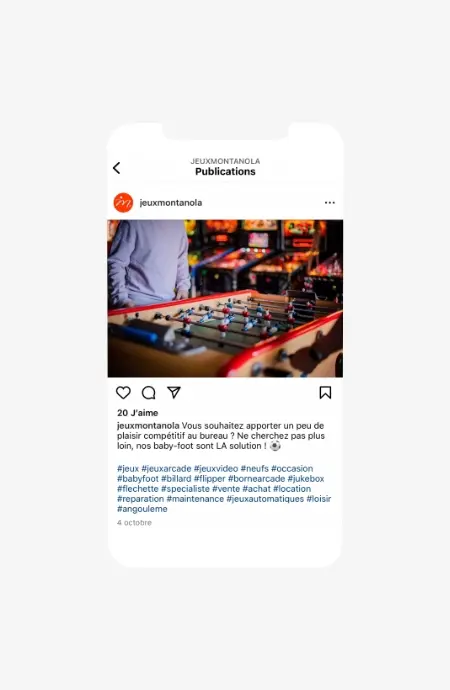Tap the 4 octobre post date

pyautogui.click(x=134, y=523)
